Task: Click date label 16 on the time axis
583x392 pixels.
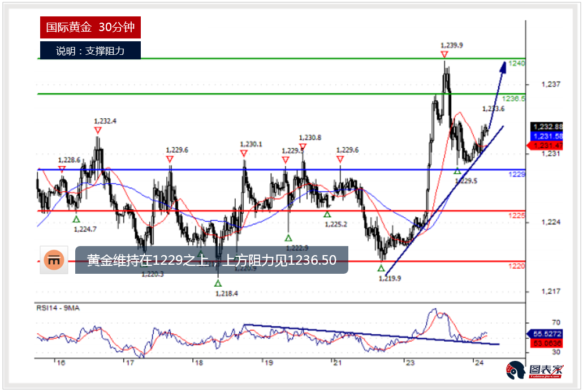Action: pyautogui.click(x=61, y=363)
